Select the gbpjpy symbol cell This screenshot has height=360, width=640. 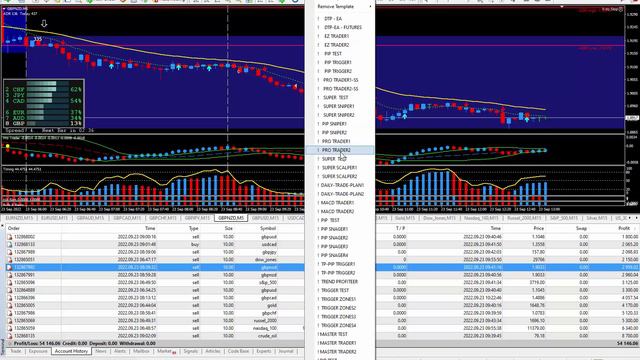coord(269,252)
